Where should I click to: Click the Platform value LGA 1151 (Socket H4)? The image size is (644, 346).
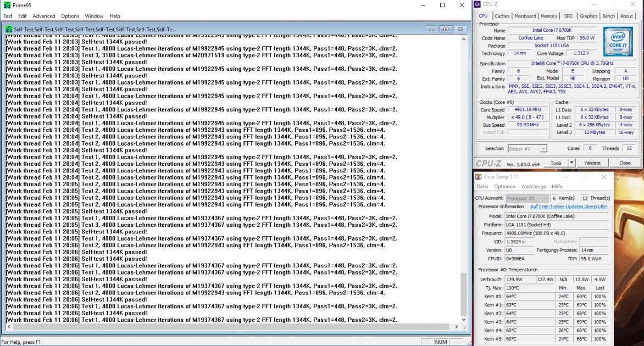click(556, 225)
